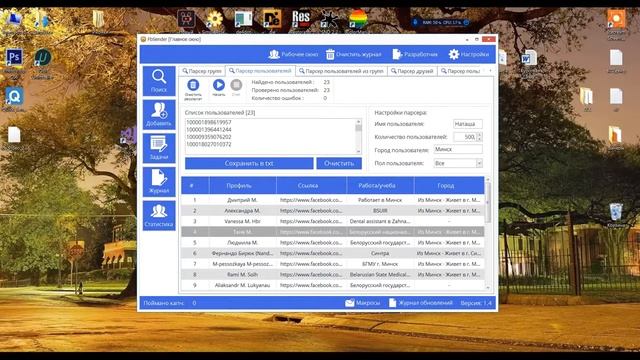The image size is (640, 360).
Task: Click the Синтра work cell
Action: tap(380, 253)
